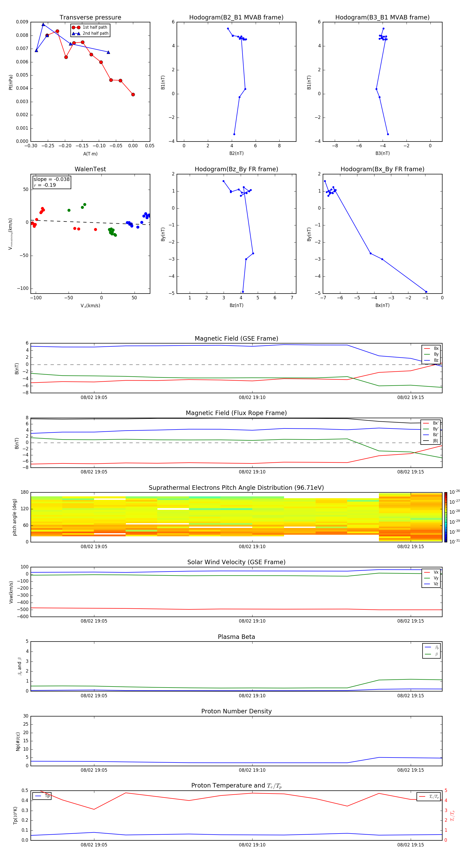The width and height of the screenshot is (473, 868).
Task: Click the 180 tick on pitch angle axis
Action: pyautogui.click(x=25, y=492)
